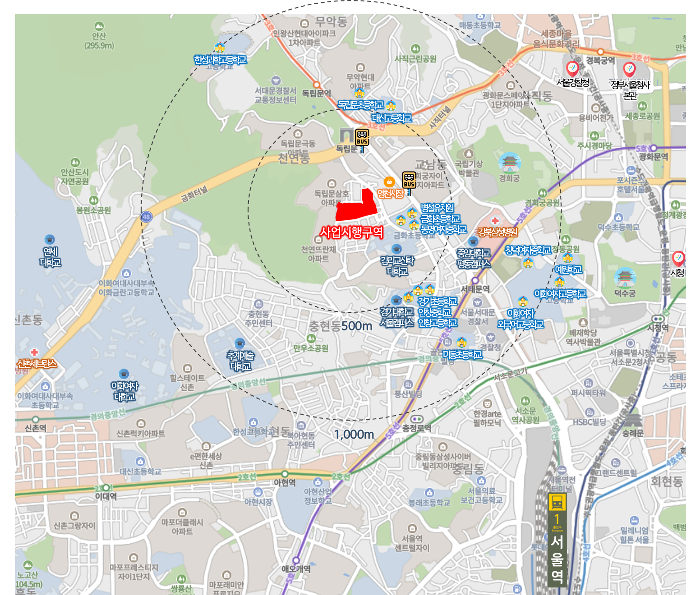Screen dimensions: 700x595
Task: Click the red pin above 정부서울청사 본관
Action: (629, 70)
